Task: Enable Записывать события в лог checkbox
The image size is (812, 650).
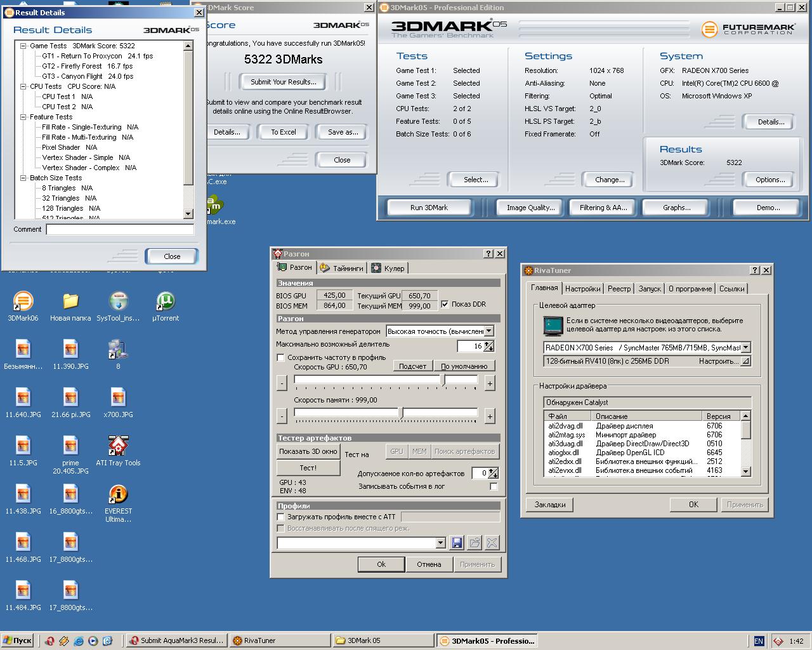Action: 494,486
